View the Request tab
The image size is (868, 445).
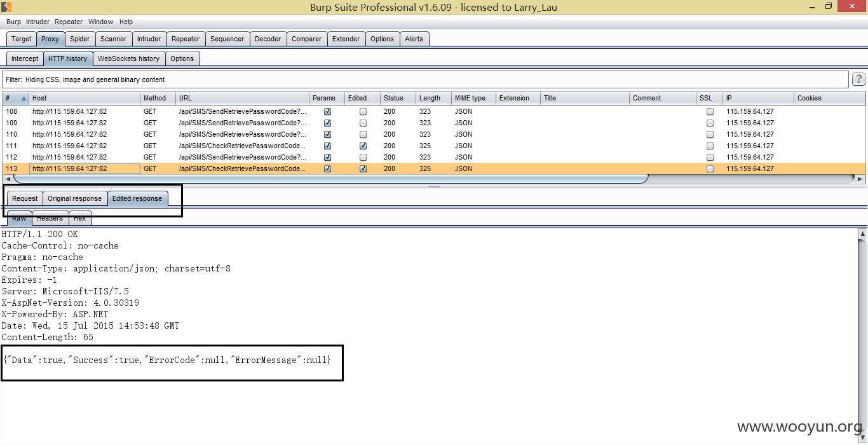pos(25,198)
